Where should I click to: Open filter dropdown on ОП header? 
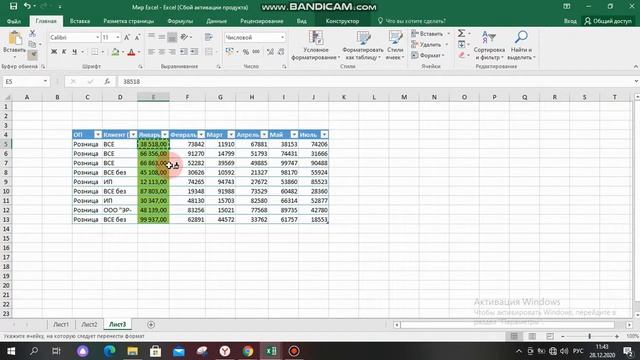[x=98, y=135]
